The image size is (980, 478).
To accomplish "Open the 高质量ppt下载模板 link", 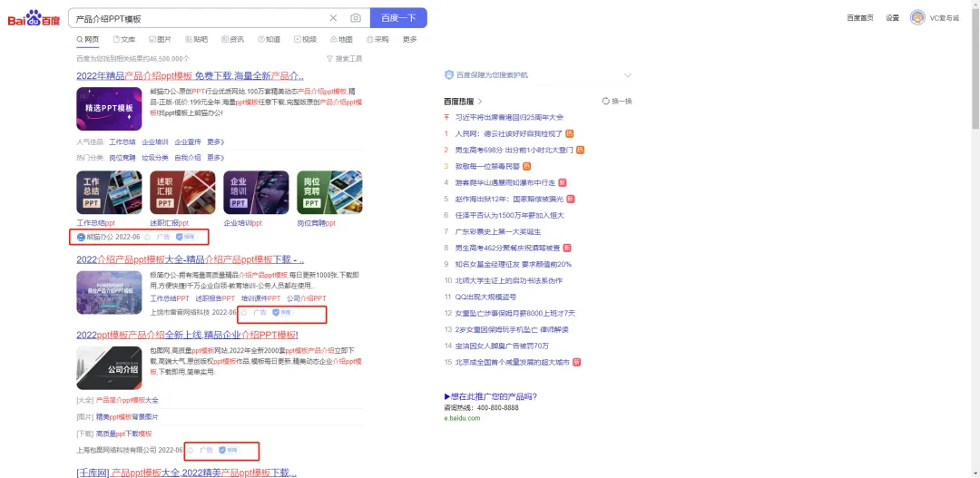I will tap(123, 434).
